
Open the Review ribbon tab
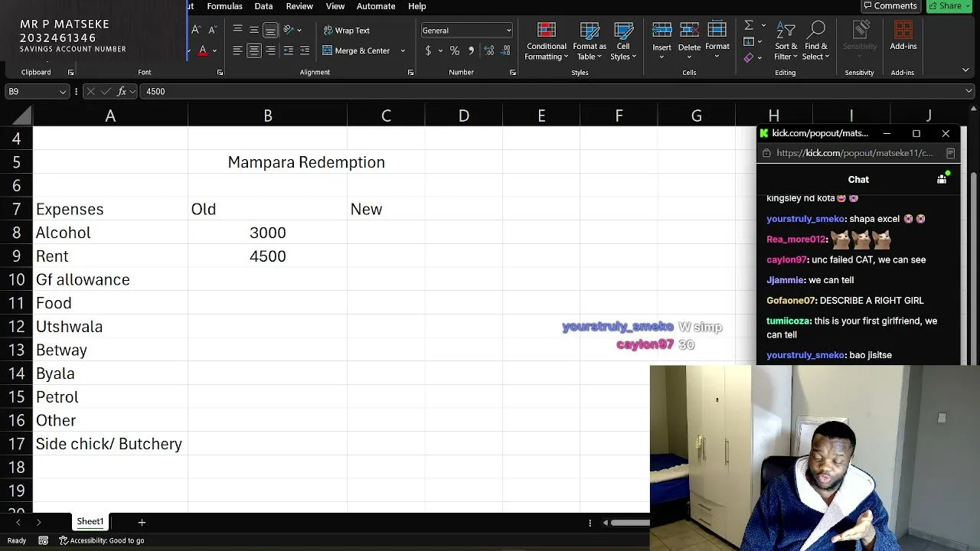[299, 6]
